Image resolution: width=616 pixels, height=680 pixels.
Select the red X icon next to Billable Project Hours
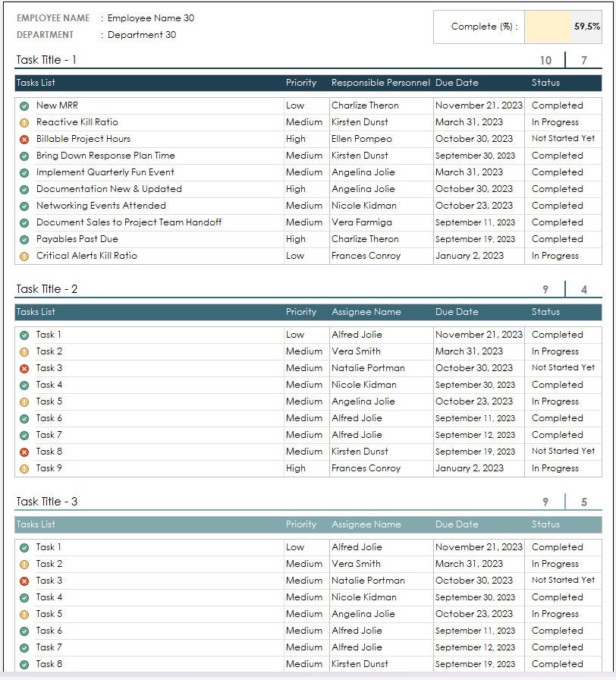click(23, 139)
